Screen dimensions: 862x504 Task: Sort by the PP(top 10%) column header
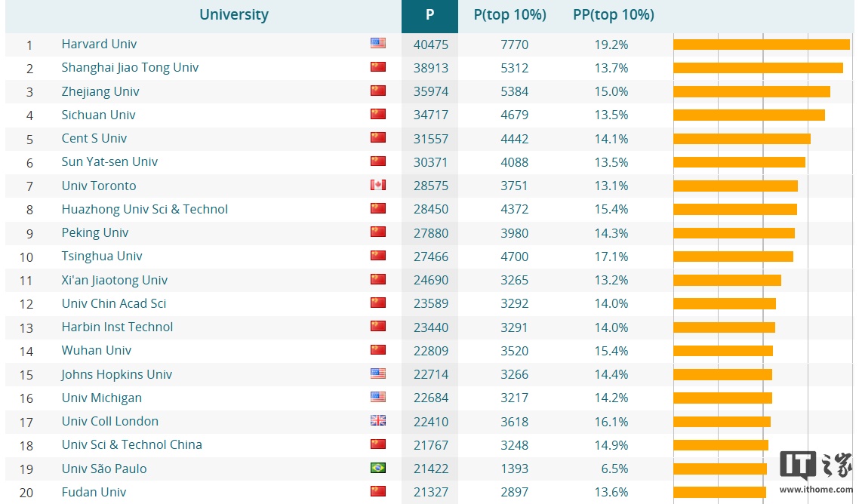[x=614, y=15]
